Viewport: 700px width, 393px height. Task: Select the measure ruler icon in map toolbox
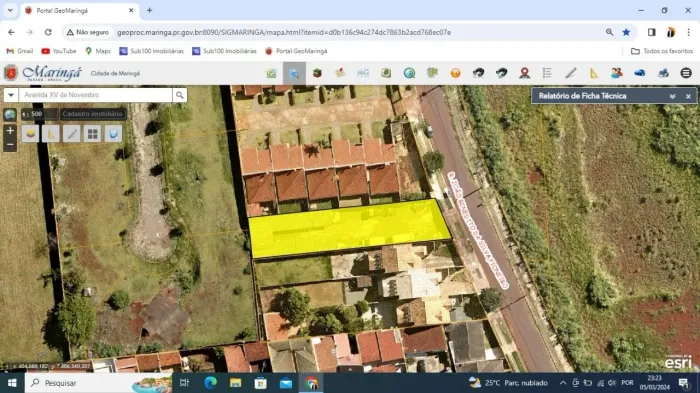[51, 134]
